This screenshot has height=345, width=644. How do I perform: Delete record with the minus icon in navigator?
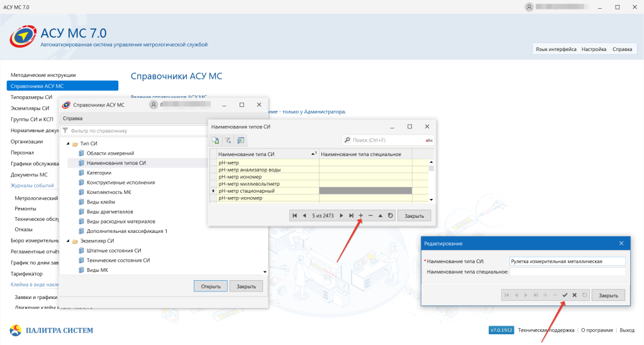370,215
